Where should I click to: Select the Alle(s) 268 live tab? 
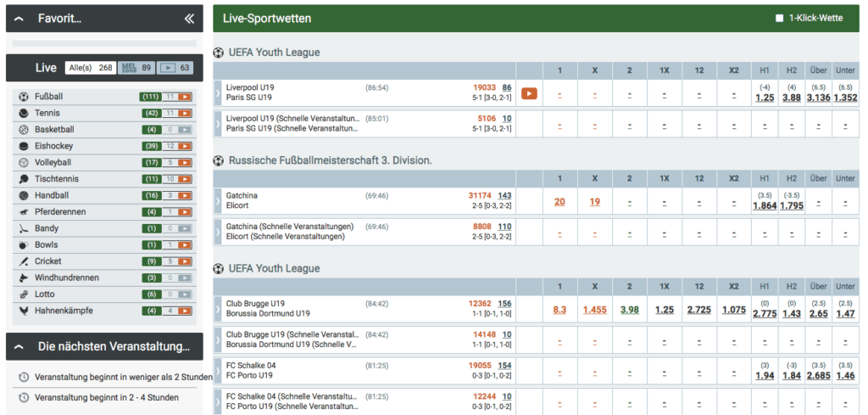tap(91, 68)
